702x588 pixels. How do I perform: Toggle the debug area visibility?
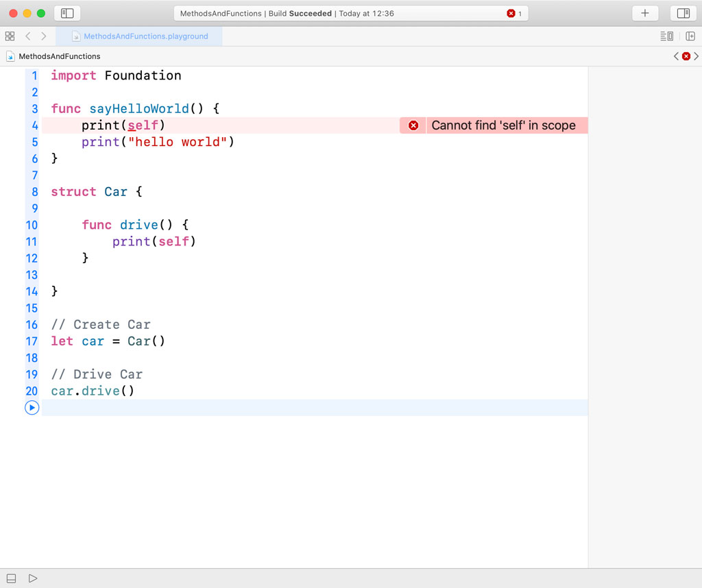coord(10,578)
